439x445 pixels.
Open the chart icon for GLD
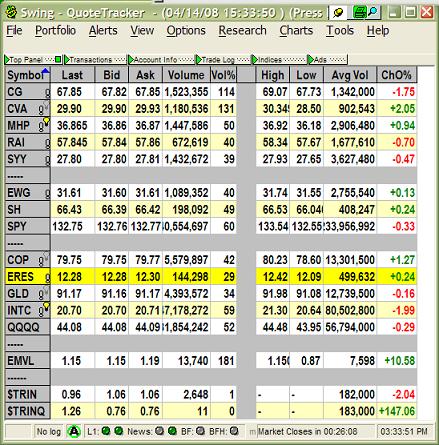coord(43,293)
